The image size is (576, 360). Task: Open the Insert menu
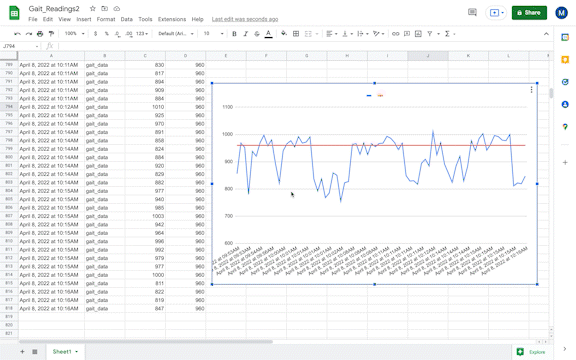pos(84,19)
